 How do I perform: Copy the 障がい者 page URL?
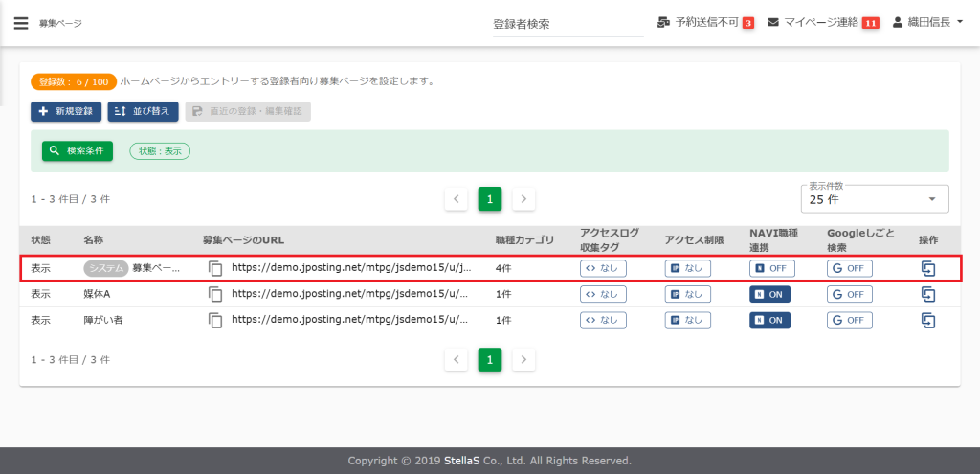point(215,320)
